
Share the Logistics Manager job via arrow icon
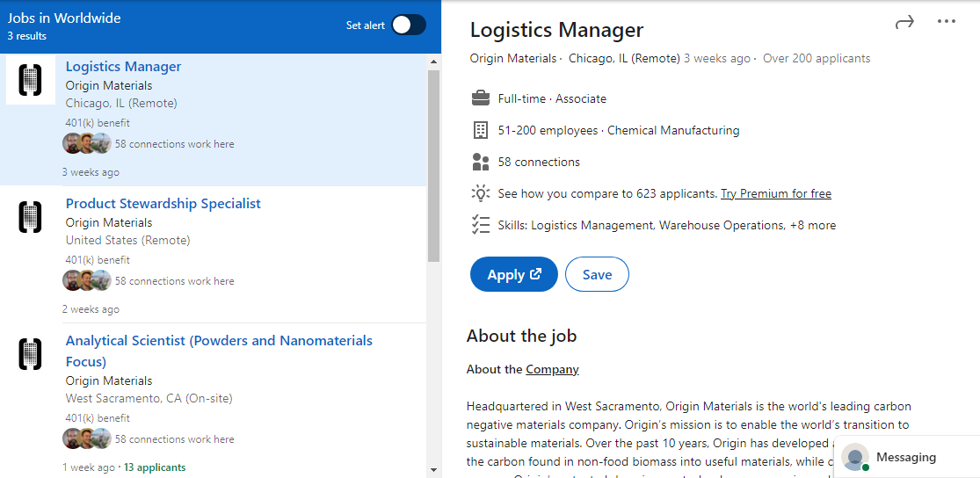(904, 22)
